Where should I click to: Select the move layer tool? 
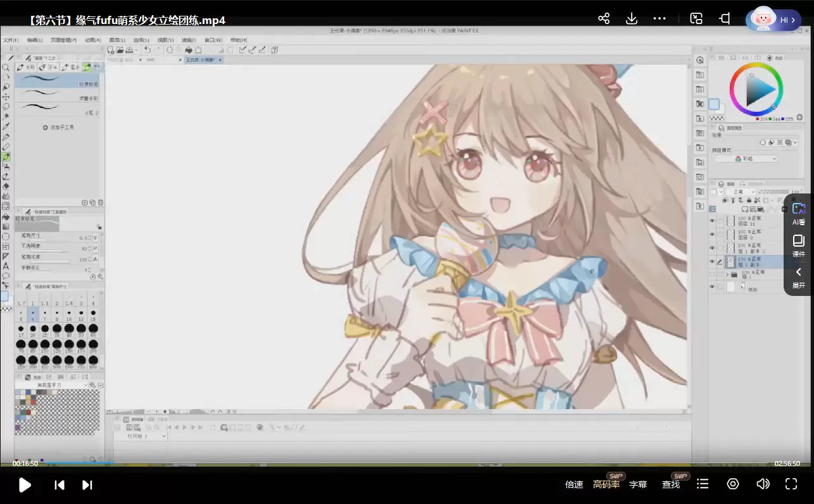[x=6, y=97]
